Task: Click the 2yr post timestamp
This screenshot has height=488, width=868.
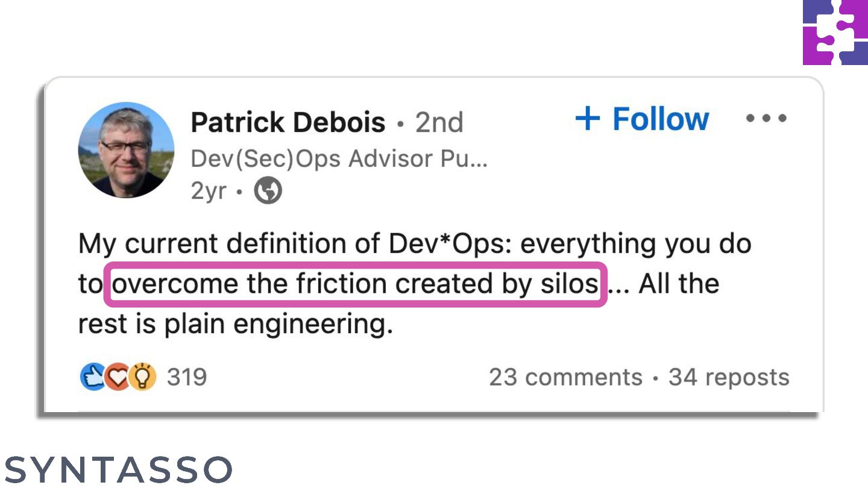Action: click(x=209, y=192)
